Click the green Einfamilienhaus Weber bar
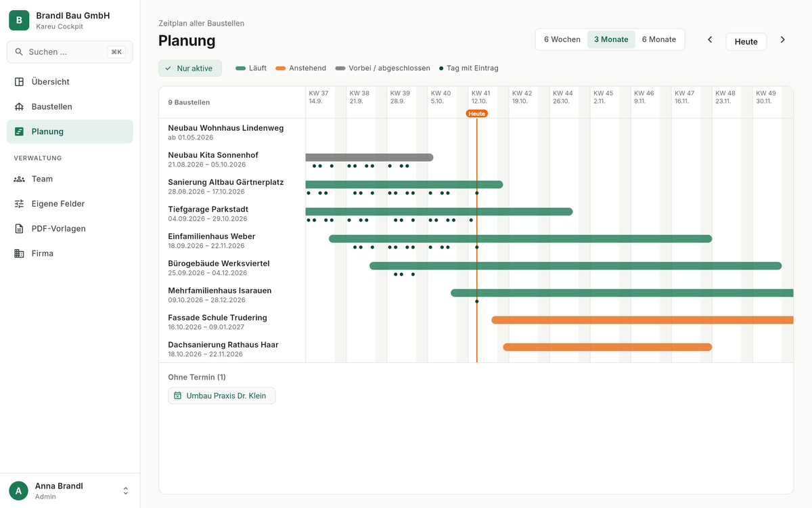 520,238
